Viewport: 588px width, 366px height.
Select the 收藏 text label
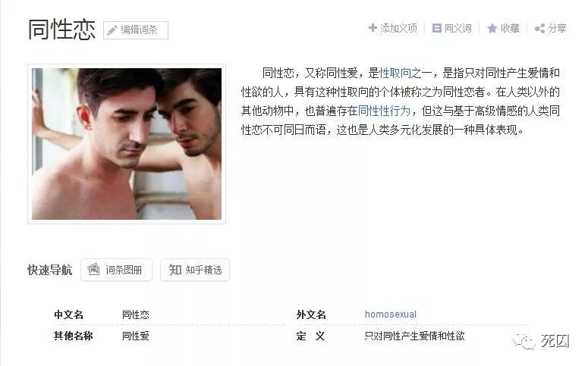[x=510, y=28]
